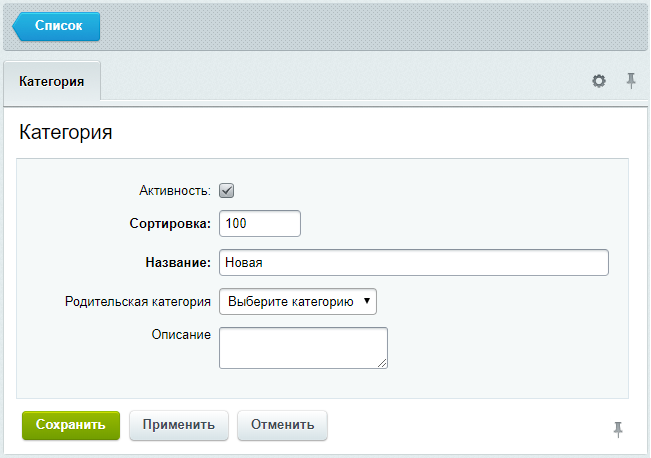Focus the Сортировка field with value 100

[260, 223]
